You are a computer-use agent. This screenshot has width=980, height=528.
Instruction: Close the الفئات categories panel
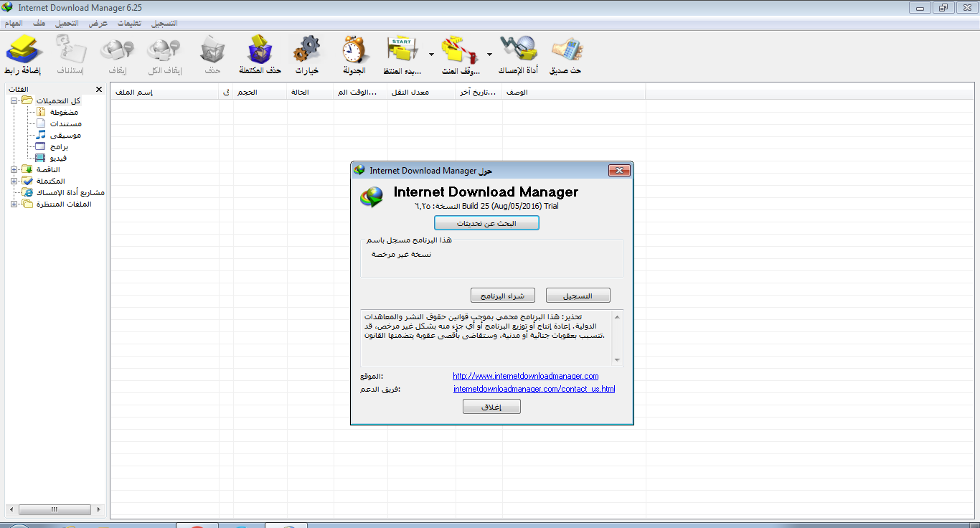(x=98, y=89)
